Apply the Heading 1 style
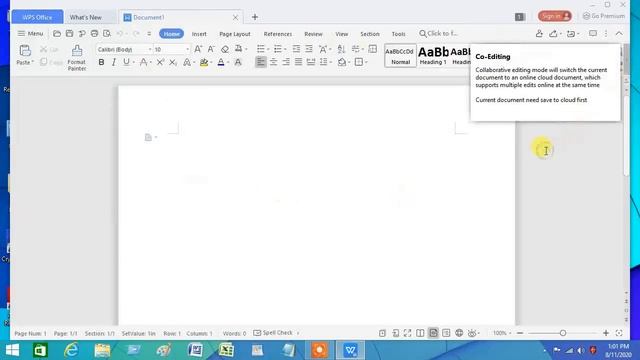The image size is (640, 360). 433,56
